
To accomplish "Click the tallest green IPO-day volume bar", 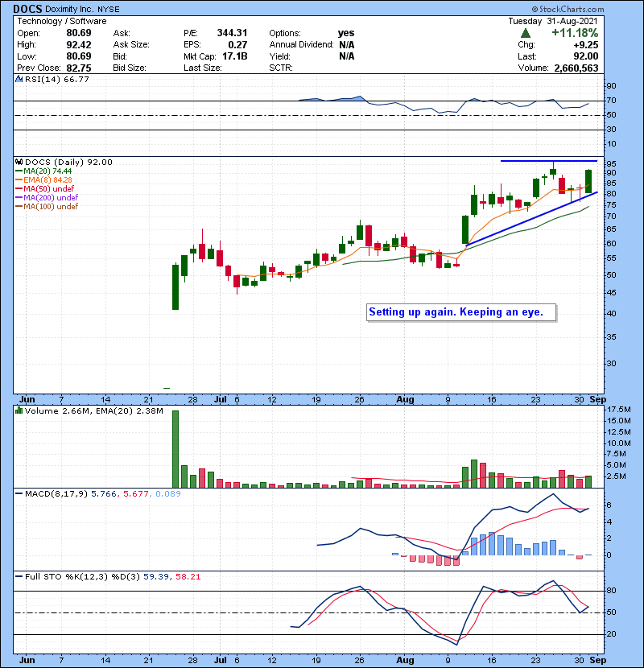I will (x=175, y=449).
